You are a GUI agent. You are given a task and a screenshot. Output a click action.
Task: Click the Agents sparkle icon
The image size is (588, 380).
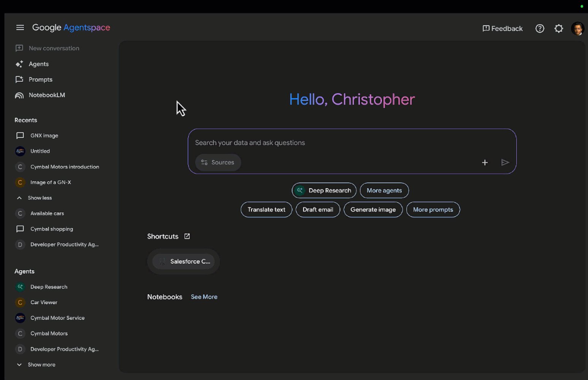(x=19, y=64)
